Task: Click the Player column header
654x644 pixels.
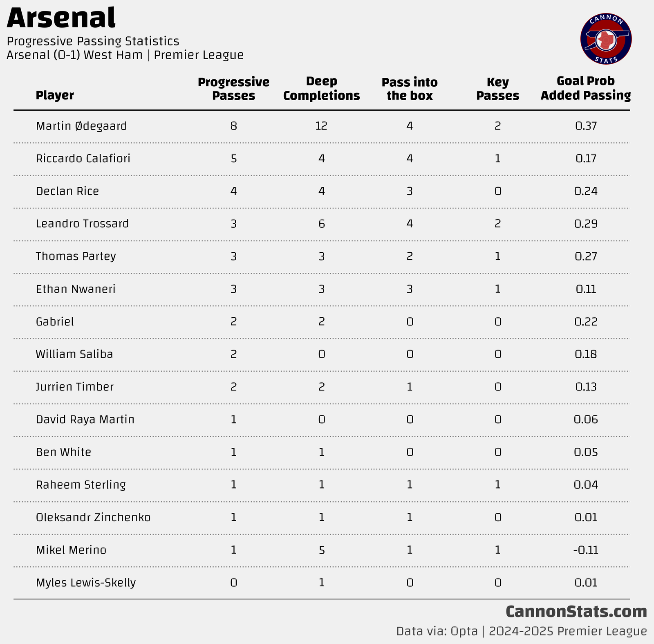Action: [x=55, y=95]
